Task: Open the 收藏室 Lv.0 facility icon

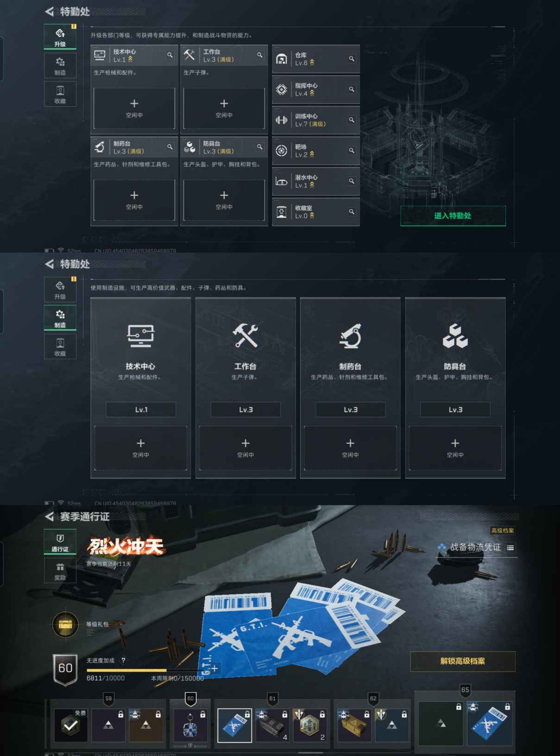Action: pyautogui.click(x=281, y=212)
